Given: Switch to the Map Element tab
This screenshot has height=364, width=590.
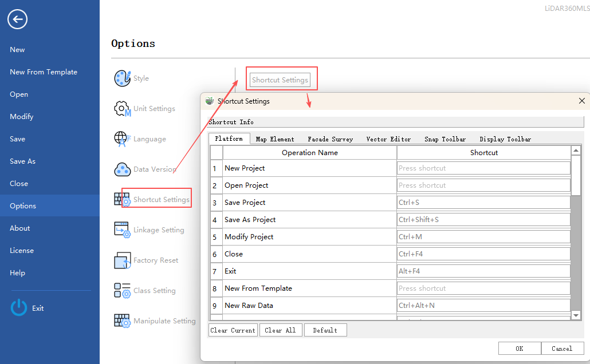Looking at the screenshot, I should [x=275, y=139].
